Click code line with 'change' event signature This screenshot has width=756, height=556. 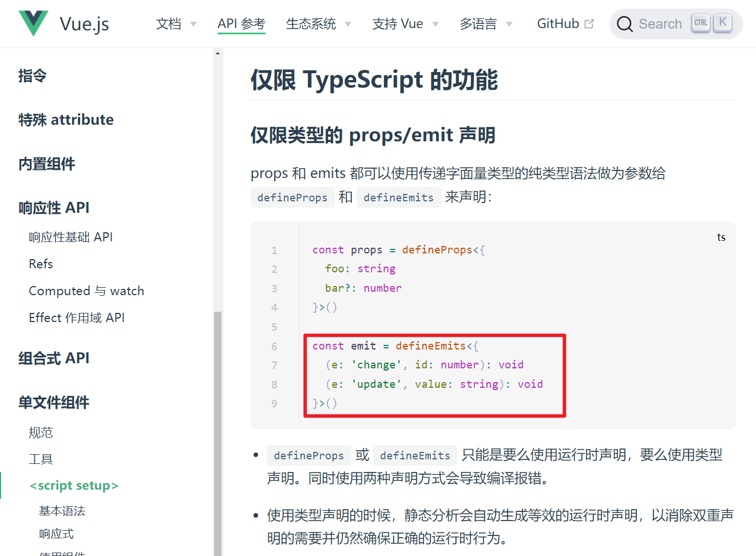point(425,365)
